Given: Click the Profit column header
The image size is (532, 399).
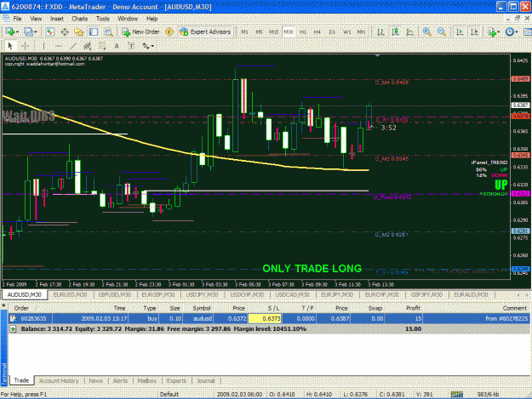Looking at the screenshot, I should point(413,308).
